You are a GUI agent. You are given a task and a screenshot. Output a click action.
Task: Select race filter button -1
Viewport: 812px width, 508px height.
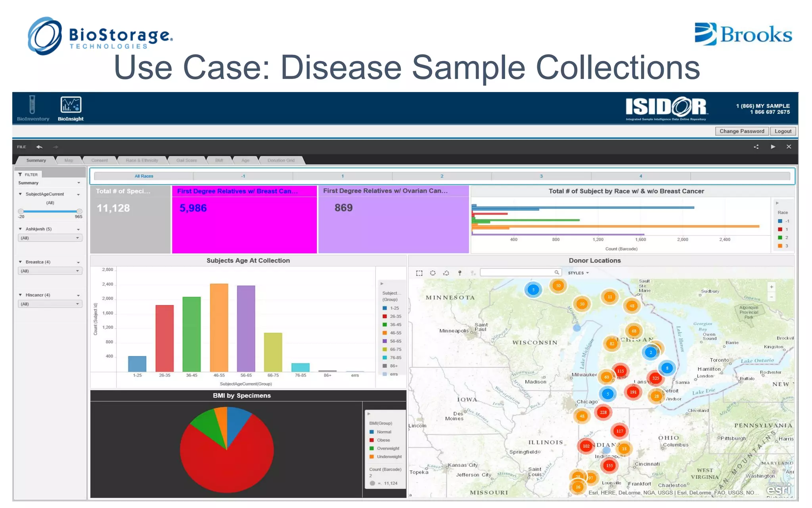point(243,176)
